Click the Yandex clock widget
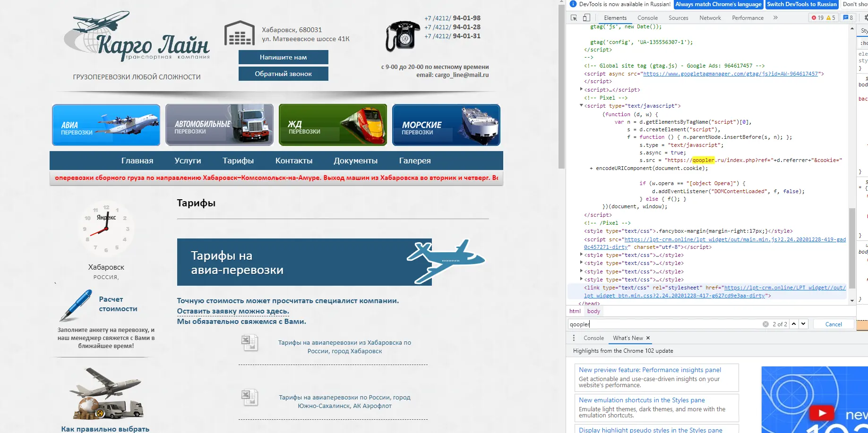868x433 pixels. (106, 228)
